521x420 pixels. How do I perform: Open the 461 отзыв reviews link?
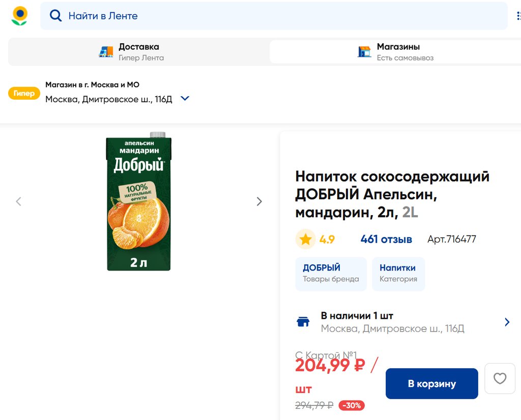(x=386, y=239)
